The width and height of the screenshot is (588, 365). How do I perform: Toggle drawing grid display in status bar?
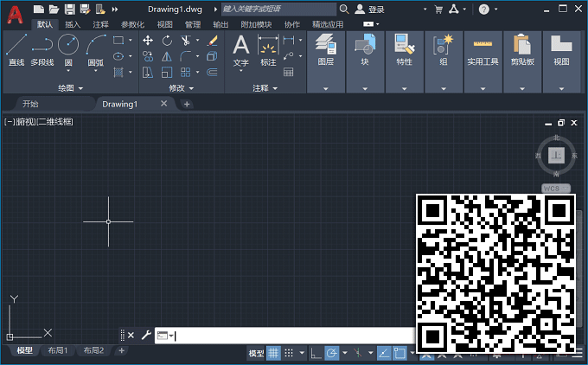coord(273,353)
